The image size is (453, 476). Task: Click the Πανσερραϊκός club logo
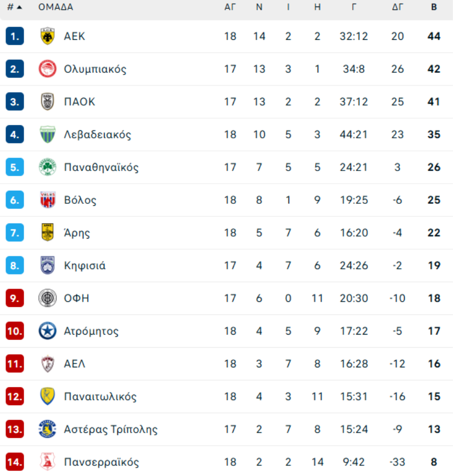[x=47, y=462]
